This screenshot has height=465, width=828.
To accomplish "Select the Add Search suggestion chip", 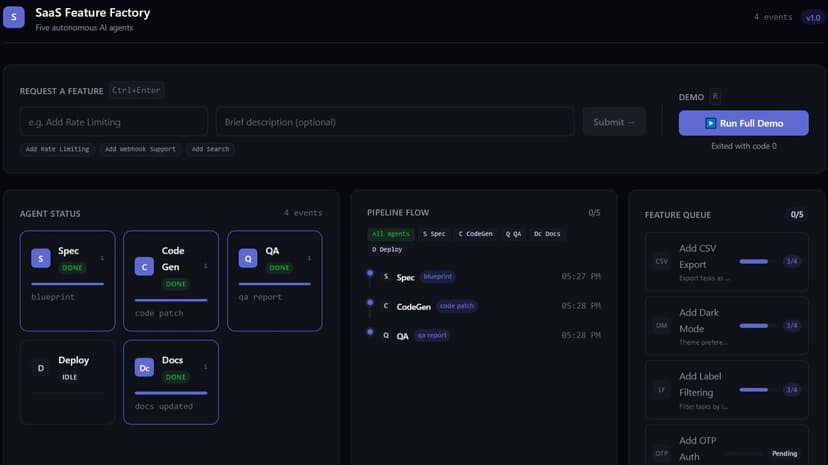I will point(210,149).
